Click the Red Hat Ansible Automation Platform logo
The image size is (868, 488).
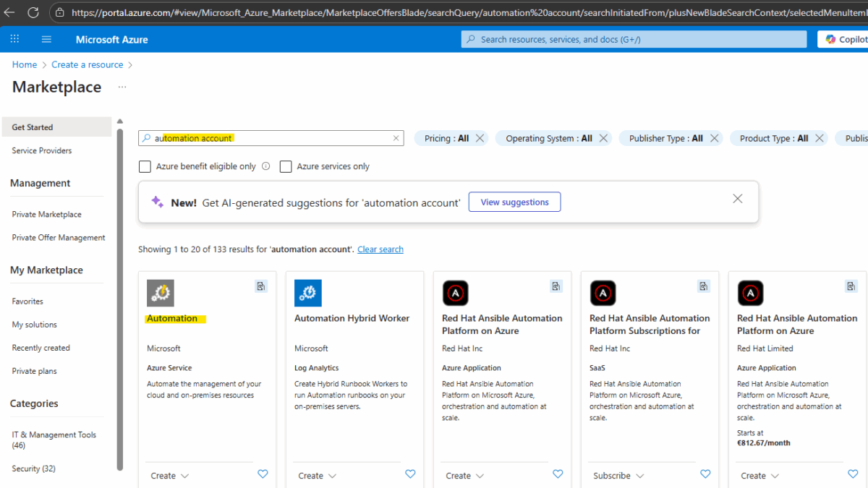(455, 293)
